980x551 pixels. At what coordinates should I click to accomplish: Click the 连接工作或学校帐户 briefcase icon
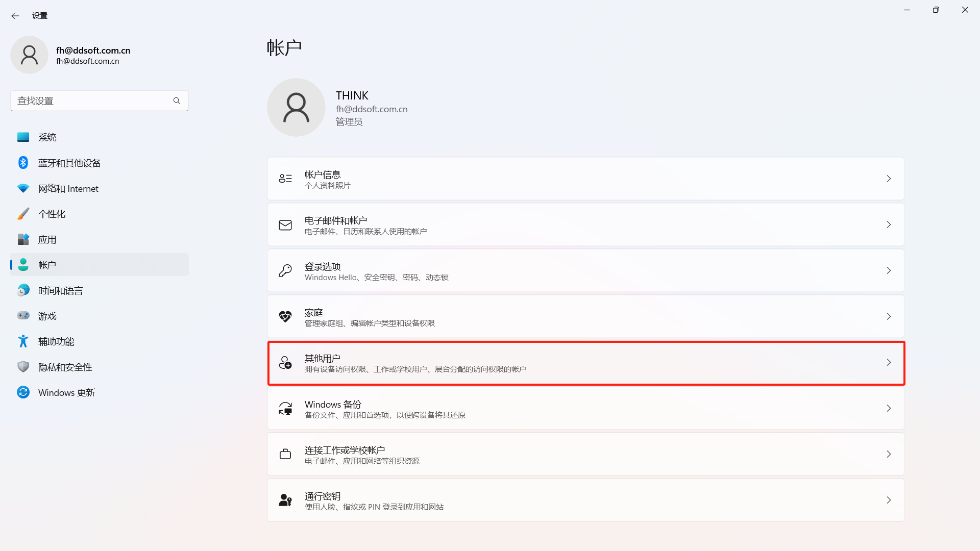click(x=285, y=454)
